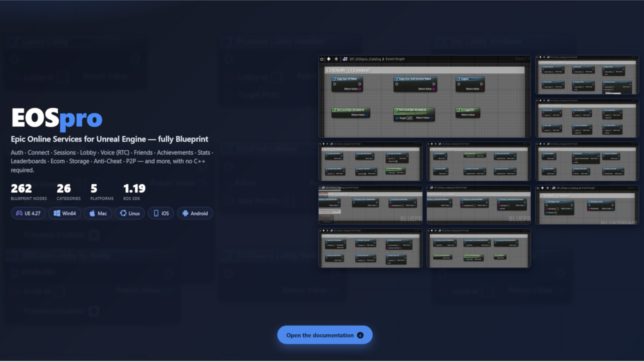Click the EOSpro logo
The image size is (644, 362).
(x=57, y=119)
